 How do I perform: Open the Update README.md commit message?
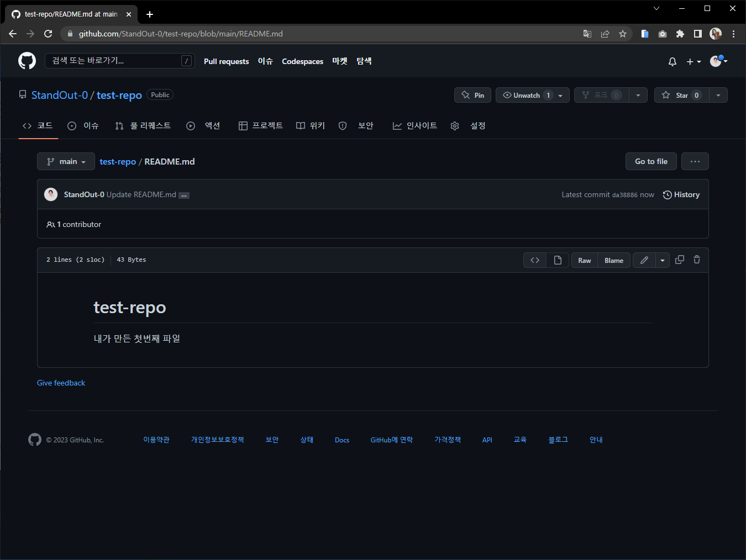coord(141,194)
